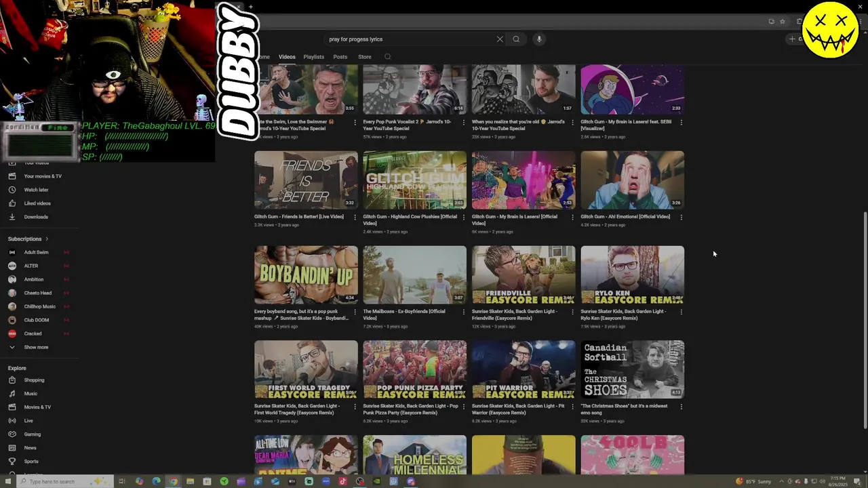
Task: Open title 'First World Tragedy (Easycore Remix)'
Action: coord(297,409)
